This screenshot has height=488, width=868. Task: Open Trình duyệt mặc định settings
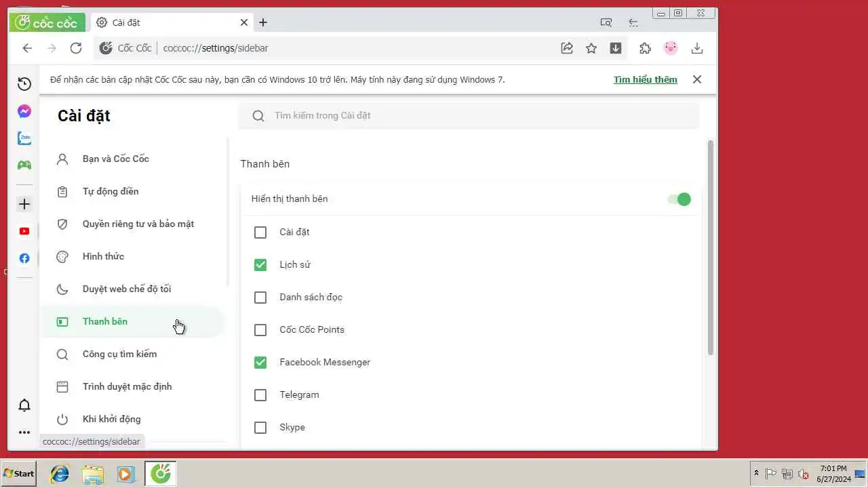(x=132, y=387)
